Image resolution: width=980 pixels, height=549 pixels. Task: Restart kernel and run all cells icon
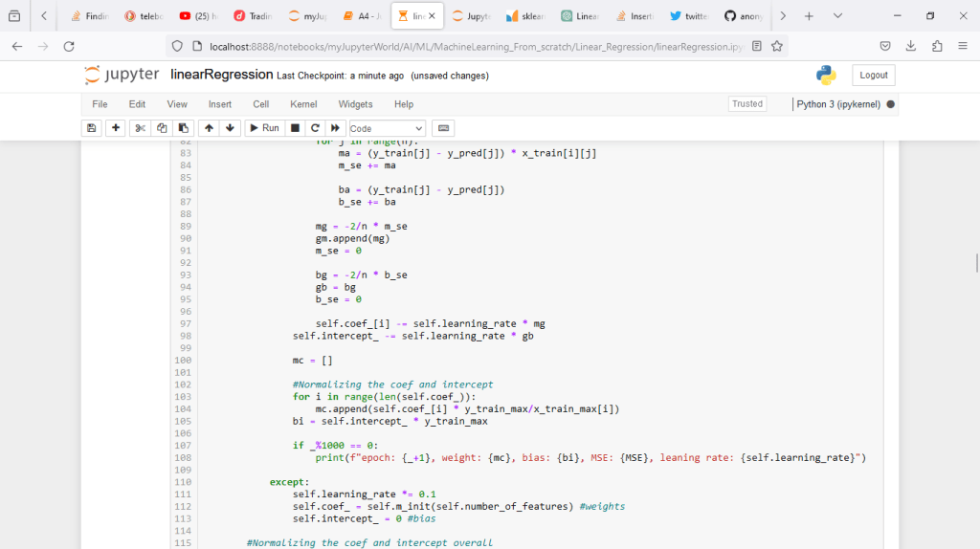tap(335, 128)
